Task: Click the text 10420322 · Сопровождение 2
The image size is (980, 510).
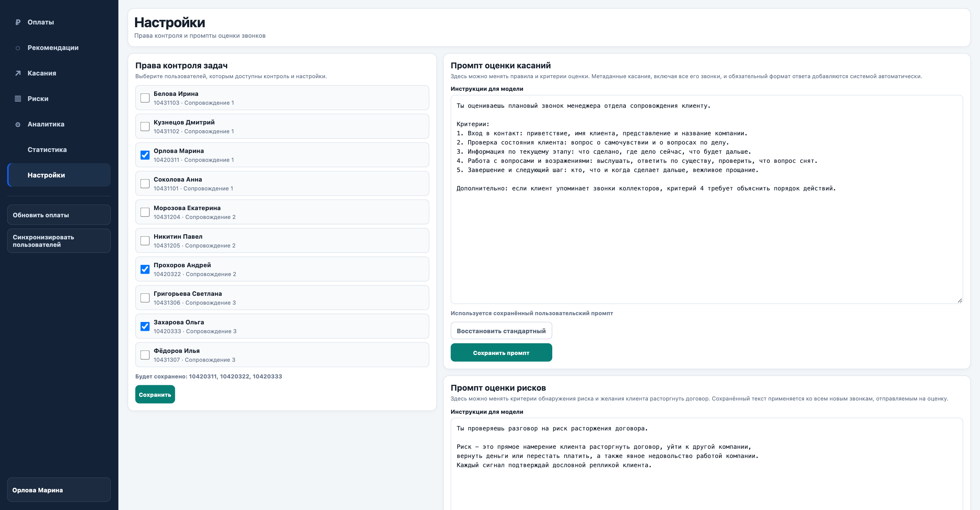Action: [195, 274]
